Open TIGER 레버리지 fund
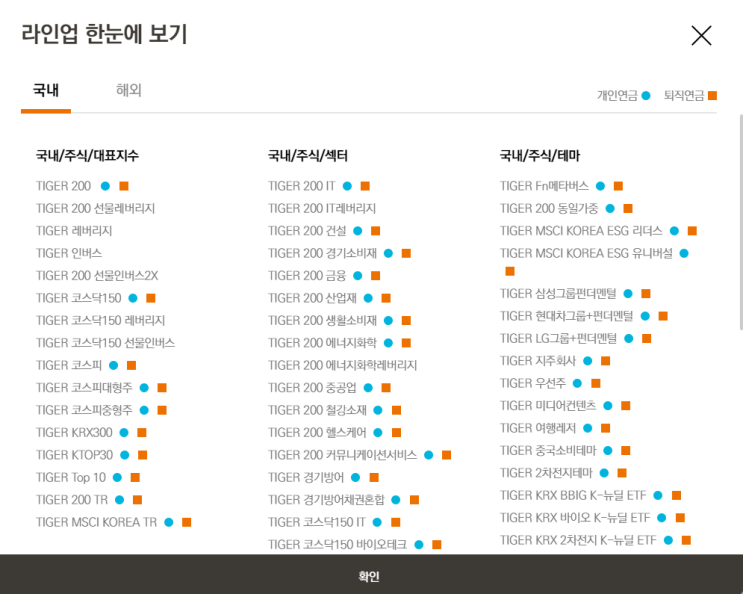Screen dimensions: 743x594 pos(74,231)
